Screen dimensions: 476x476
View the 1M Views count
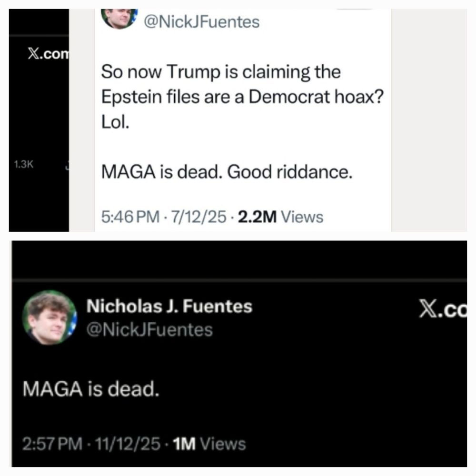209,444
